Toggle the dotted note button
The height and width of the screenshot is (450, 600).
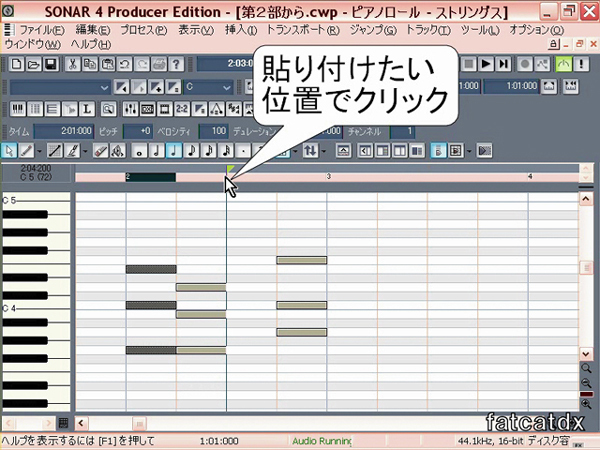coord(243,151)
